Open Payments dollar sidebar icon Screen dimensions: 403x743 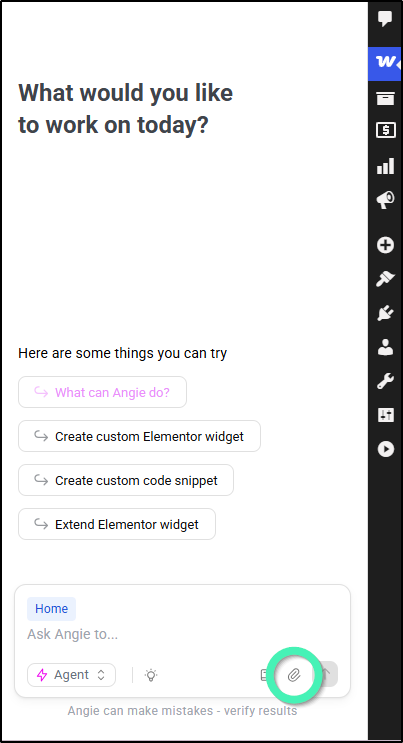point(385,130)
